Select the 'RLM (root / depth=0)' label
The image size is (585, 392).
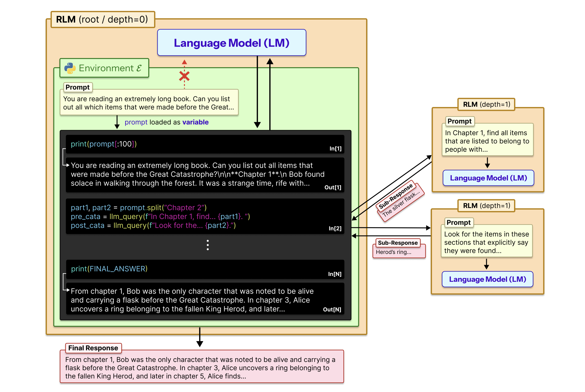(x=102, y=19)
